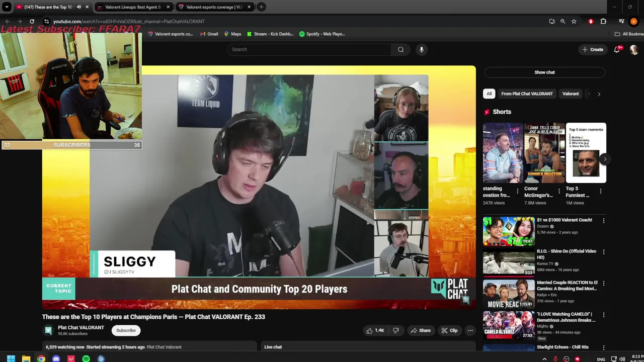Image resolution: width=644 pixels, height=362 pixels.
Task: Open YouTube notifications bell
Action: (617, 49)
